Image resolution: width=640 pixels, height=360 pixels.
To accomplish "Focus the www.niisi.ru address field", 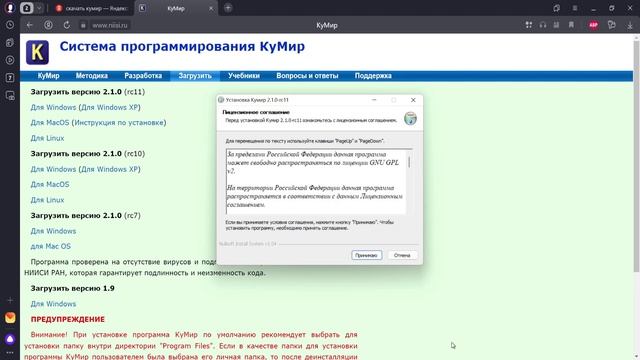I will (110, 25).
